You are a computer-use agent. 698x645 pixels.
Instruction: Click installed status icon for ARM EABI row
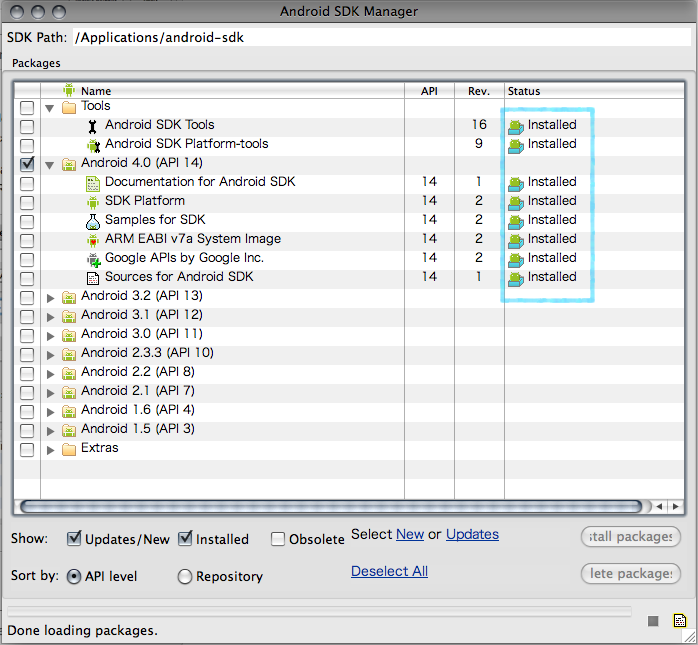(515, 241)
